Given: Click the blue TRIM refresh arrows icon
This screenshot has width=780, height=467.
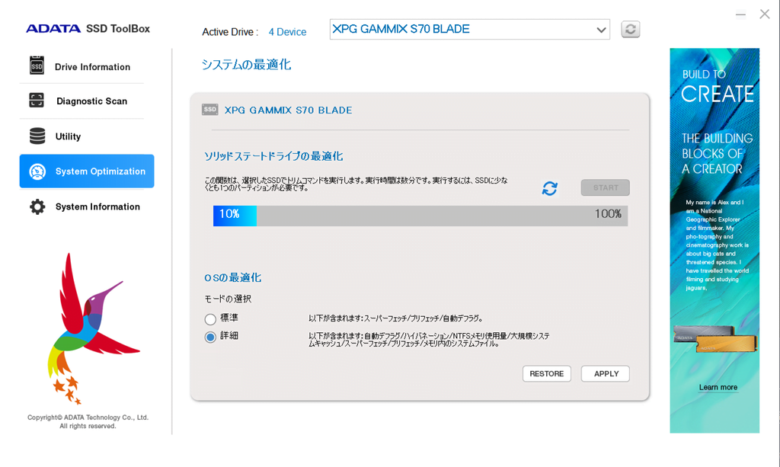Looking at the screenshot, I should click(550, 188).
